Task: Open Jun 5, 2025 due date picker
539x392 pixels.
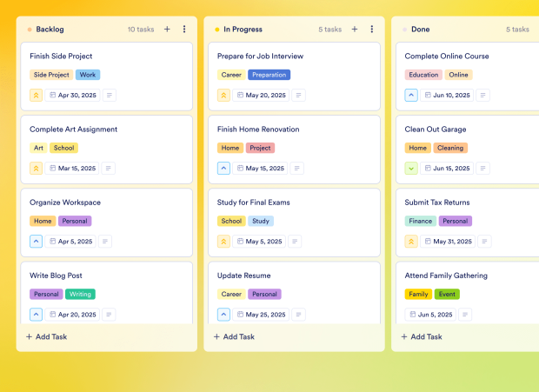Action: point(430,315)
